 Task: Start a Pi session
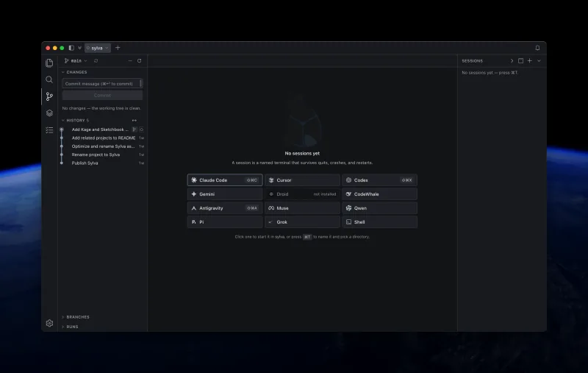(x=225, y=221)
